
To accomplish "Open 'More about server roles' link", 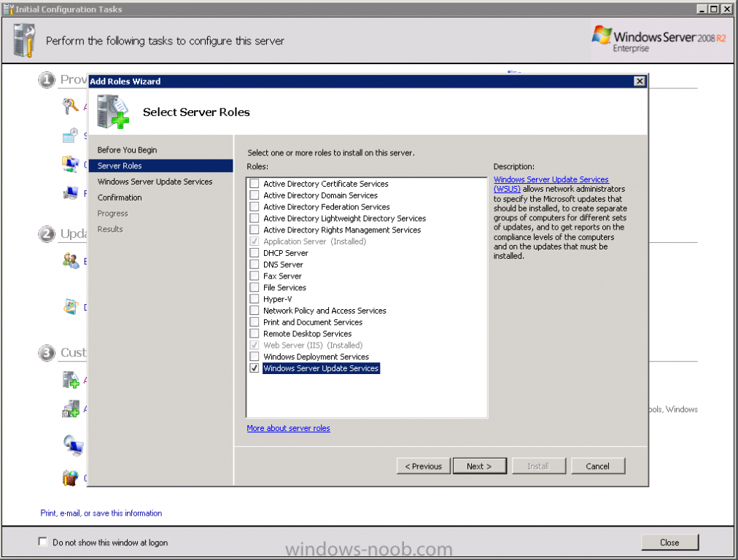I will coord(288,428).
